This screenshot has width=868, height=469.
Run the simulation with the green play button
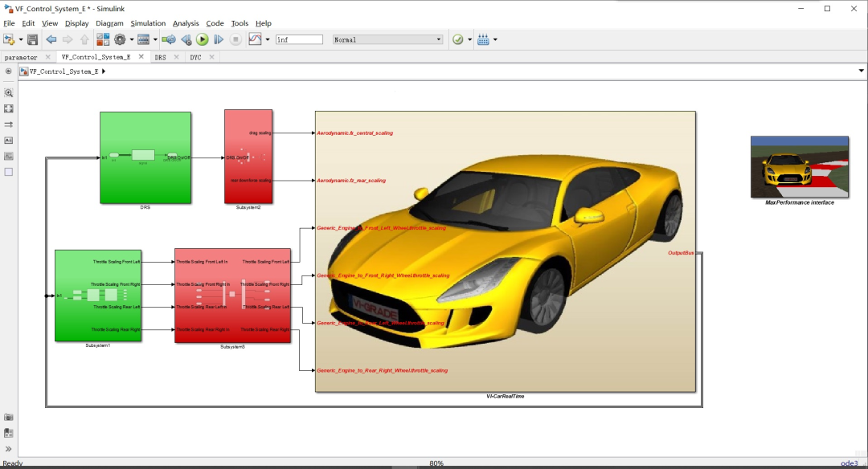coord(202,39)
